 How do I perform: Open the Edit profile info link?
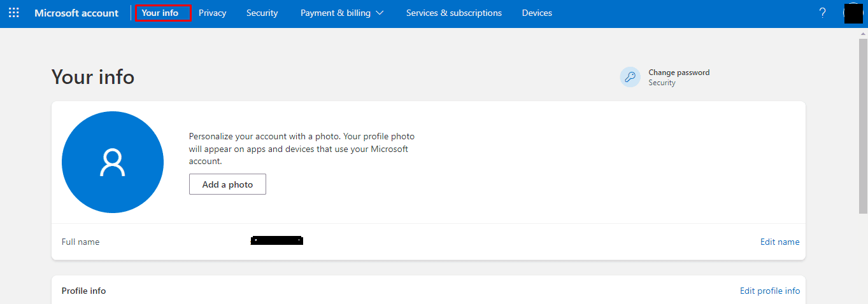pyautogui.click(x=769, y=291)
